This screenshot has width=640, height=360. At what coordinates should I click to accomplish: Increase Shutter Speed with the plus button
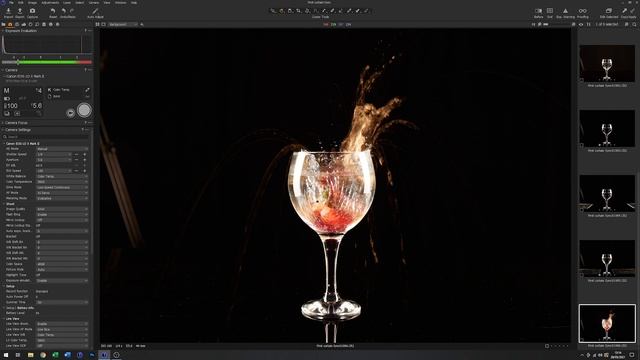point(84,155)
